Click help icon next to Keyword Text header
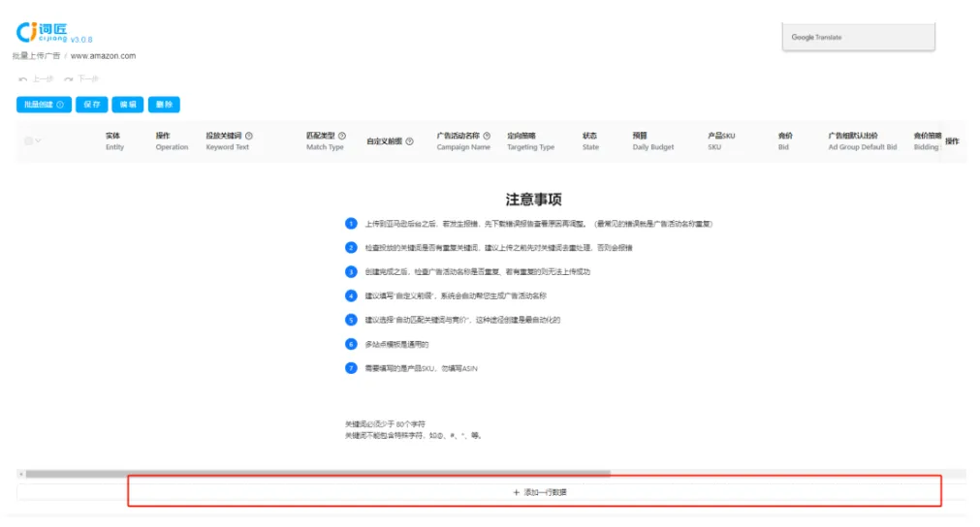980x527 pixels. [249, 136]
